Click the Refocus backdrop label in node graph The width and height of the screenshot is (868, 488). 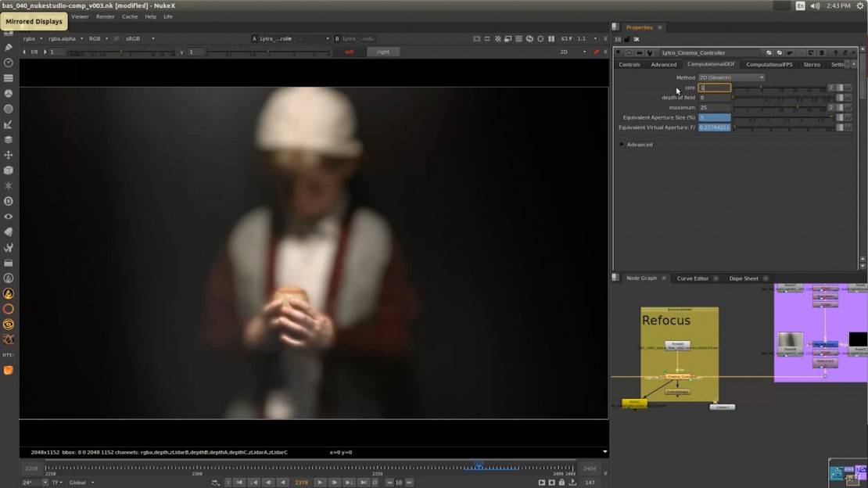coord(666,321)
